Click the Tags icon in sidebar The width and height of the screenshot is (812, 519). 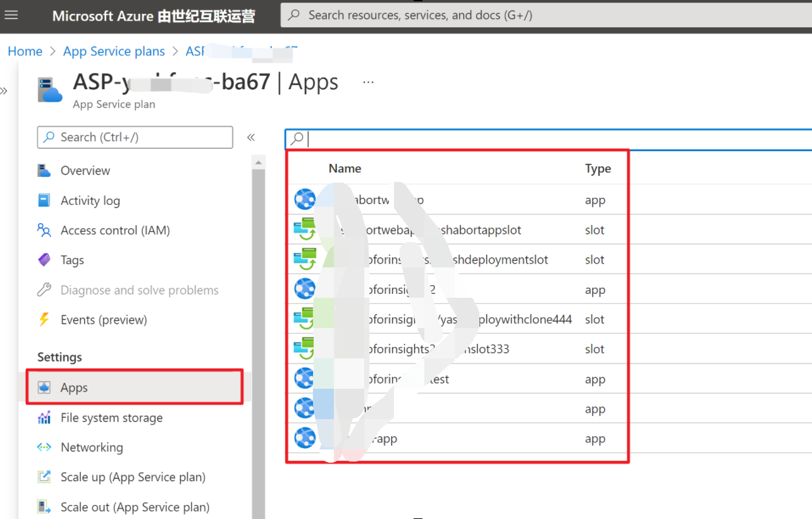click(44, 260)
